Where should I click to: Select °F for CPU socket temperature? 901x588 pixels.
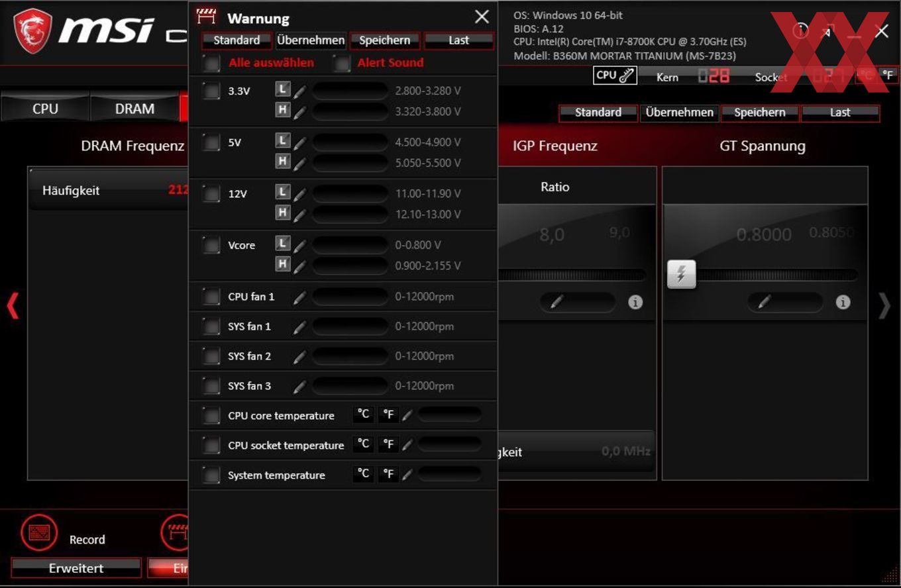[388, 444]
